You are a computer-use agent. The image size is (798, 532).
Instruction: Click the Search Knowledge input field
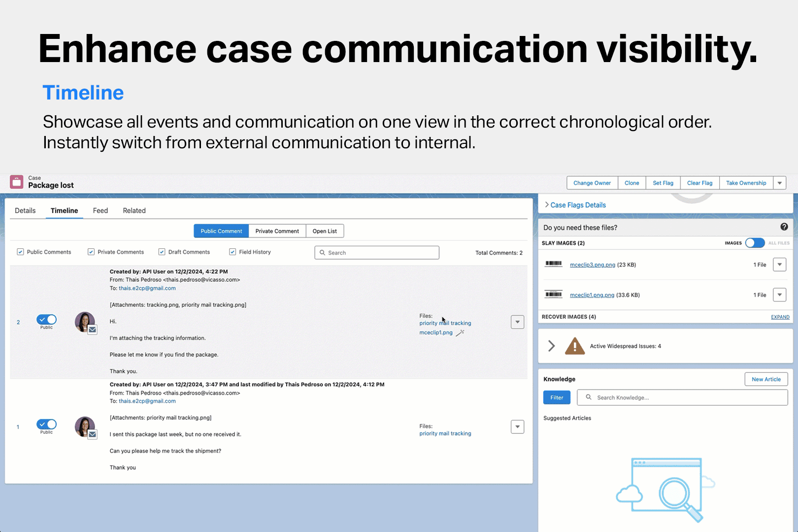[682, 398]
